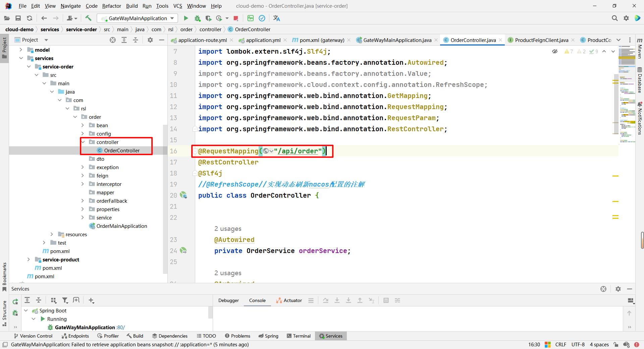Expand the service-product module node

[x=29, y=259]
